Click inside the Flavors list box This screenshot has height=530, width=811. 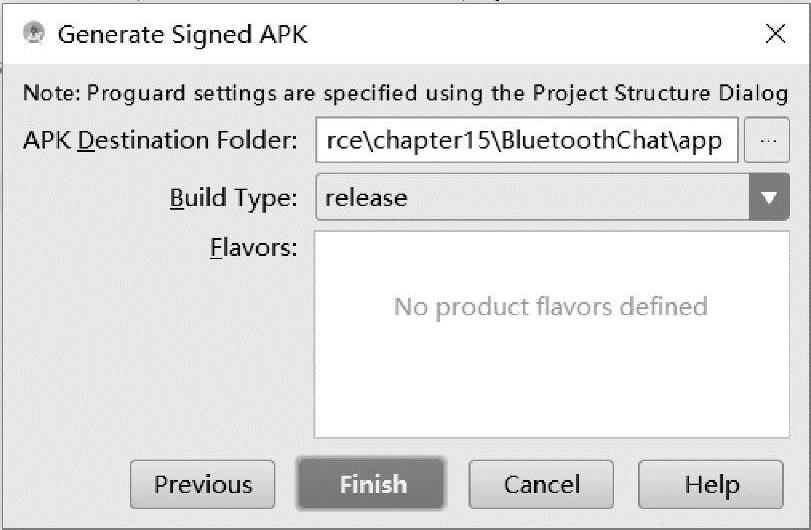[x=550, y=380]
